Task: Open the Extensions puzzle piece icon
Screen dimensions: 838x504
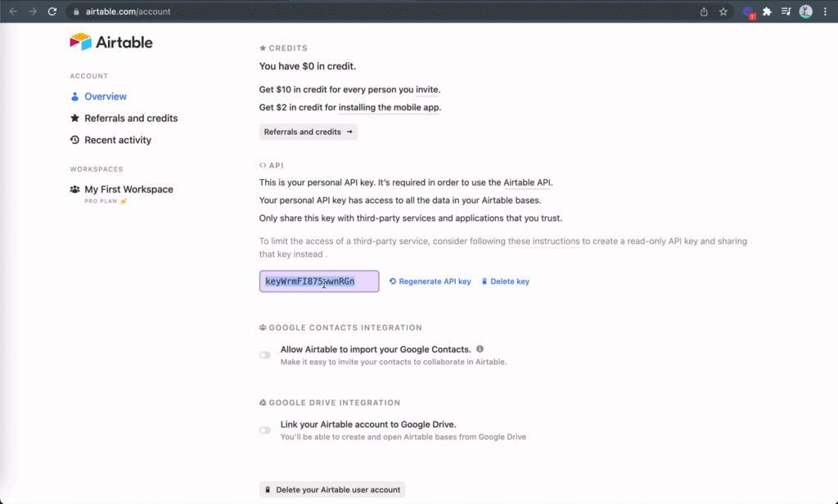Action: (767, 11)
